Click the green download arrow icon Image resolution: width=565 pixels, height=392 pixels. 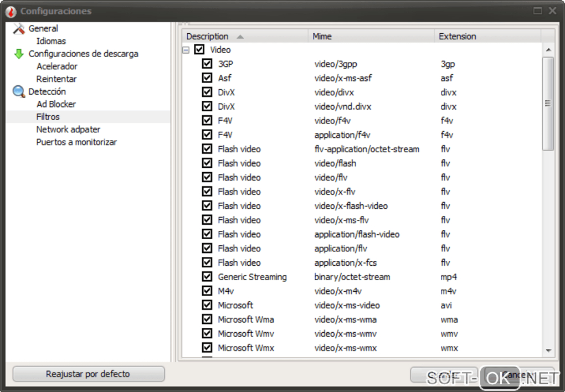pos(19,54)
